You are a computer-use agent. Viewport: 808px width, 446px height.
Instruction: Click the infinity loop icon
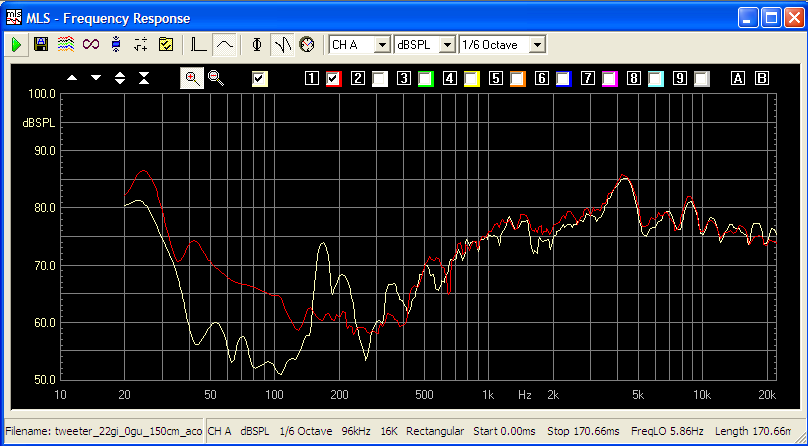pyautogui.click(x=91, y=45)
